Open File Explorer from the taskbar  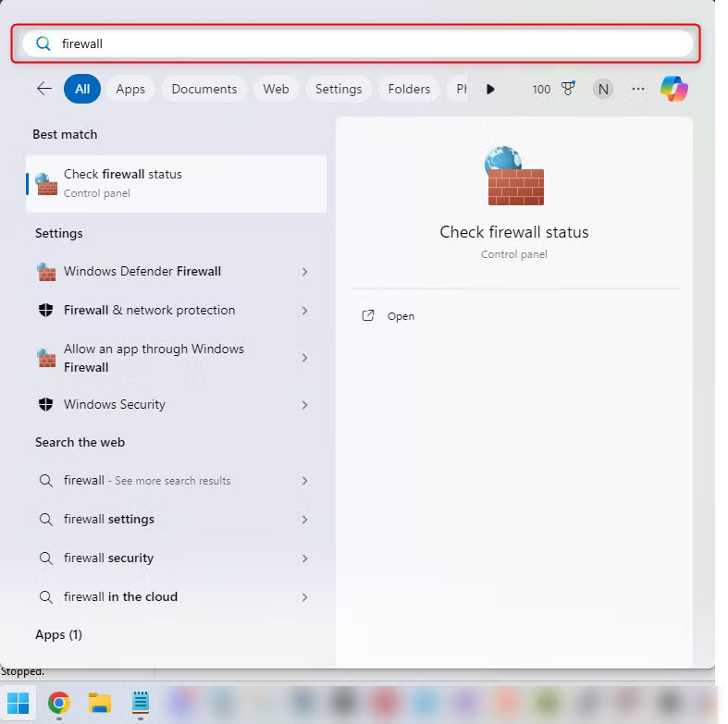click(100, 703)
